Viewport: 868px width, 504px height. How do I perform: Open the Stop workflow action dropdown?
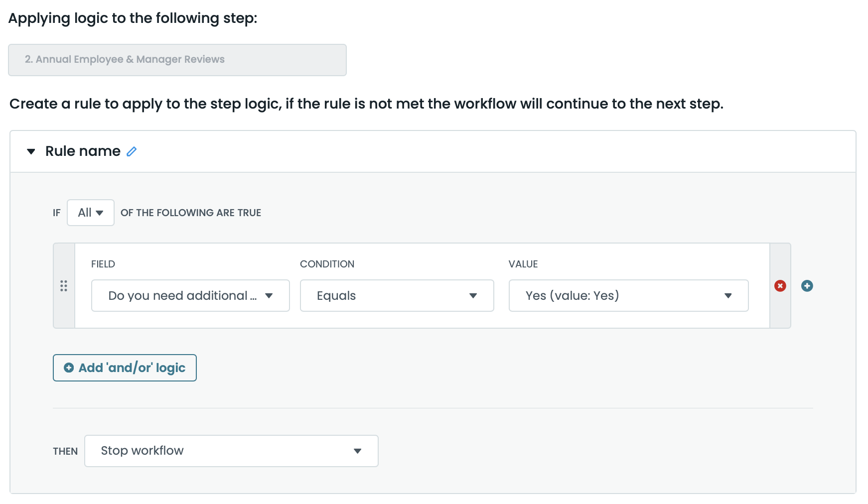click(231, 451)
